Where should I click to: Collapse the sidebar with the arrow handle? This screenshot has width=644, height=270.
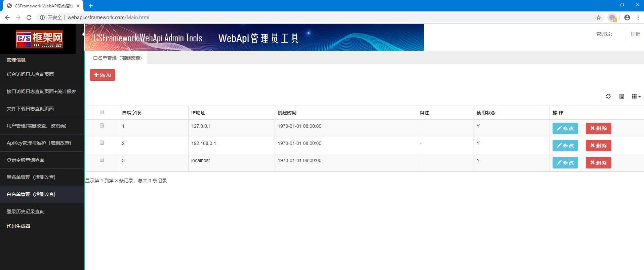tap(83, 34)
